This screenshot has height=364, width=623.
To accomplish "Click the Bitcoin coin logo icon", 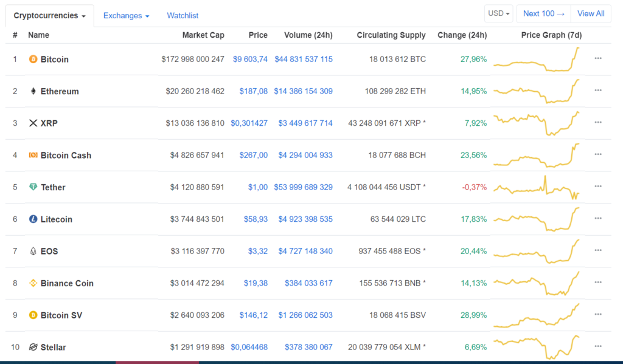I will click(33, 60).
